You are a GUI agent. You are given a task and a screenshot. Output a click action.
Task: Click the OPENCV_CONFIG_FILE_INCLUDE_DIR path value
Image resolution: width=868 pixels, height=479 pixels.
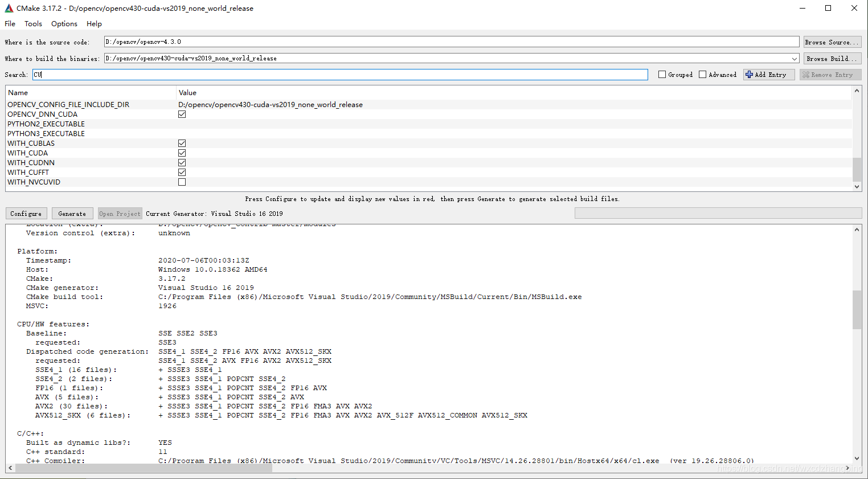point(271,104)
